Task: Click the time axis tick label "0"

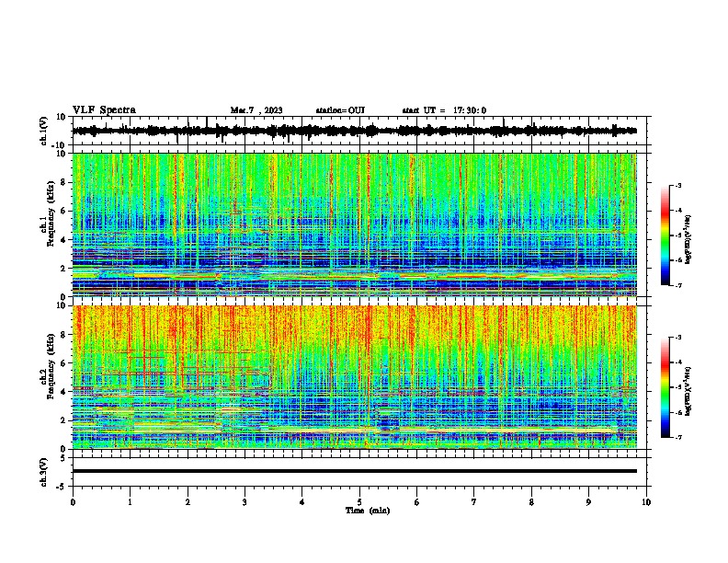Action: point(73,502)
